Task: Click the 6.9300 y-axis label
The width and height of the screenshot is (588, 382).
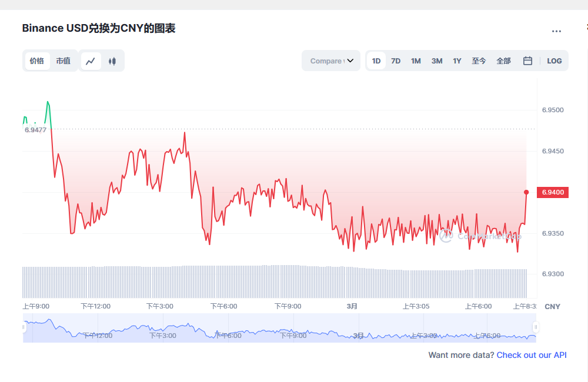Action: [x=553, y=274]
